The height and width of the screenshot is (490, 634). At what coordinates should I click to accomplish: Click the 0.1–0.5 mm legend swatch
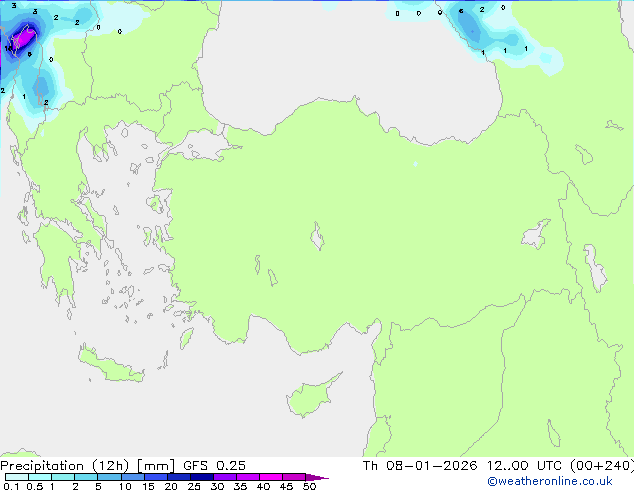[17, 477]
